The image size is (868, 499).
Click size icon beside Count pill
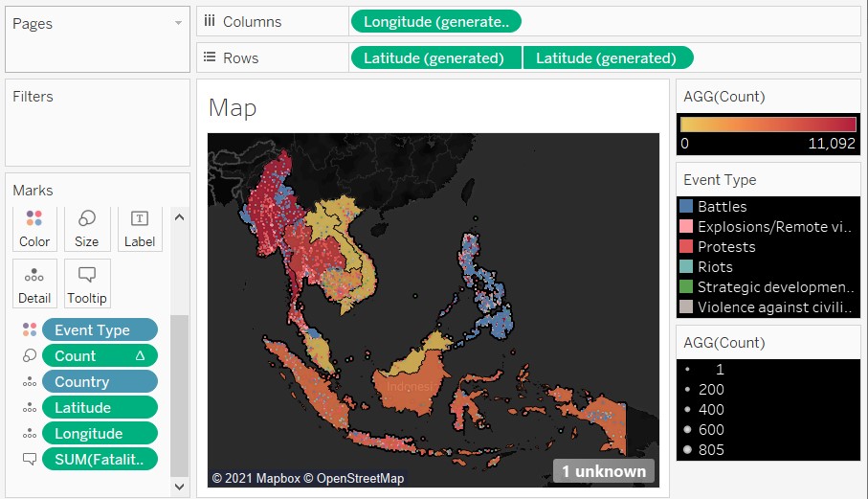pyautogui.click(x=29, y=356)
